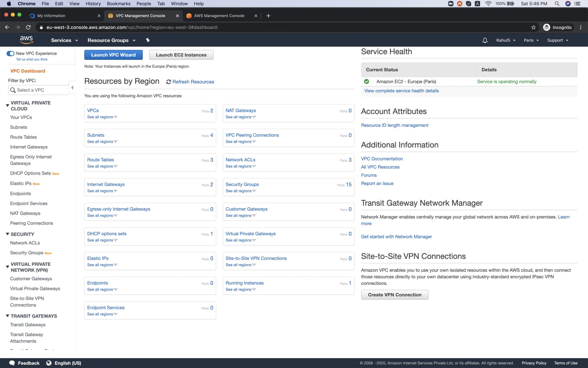The height and width of the screenshot is (368, 588).
Task: Click the Incognito profile icon
Action: [x=547, y=27]
